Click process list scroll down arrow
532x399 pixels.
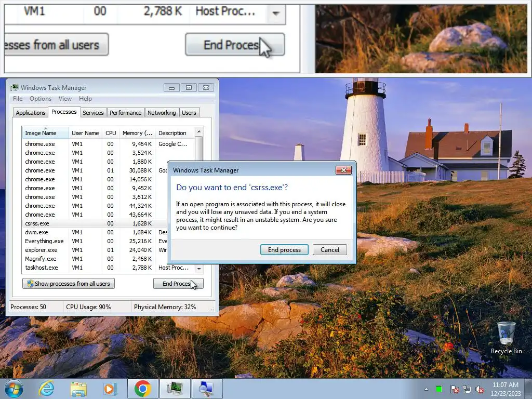[x=199, y=269]
